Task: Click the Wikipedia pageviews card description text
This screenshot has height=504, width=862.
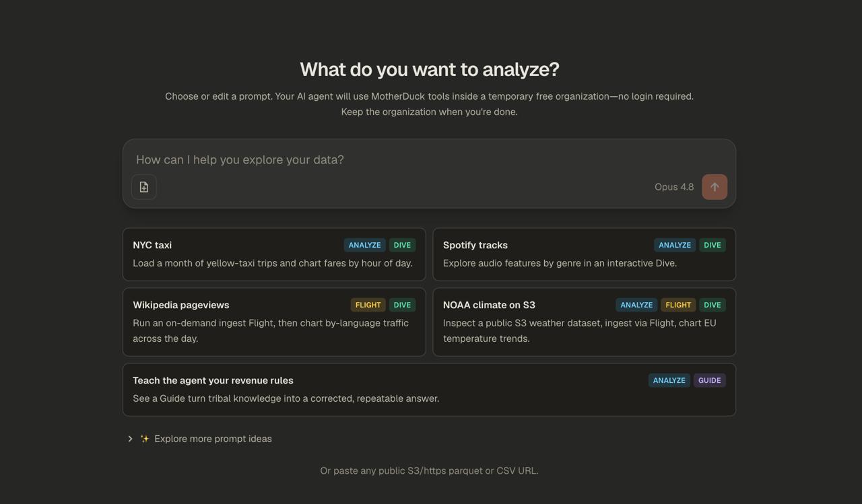Action: (x=271, y=330)
